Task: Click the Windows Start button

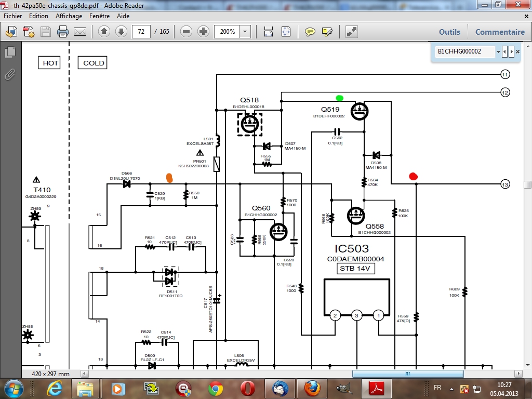Action: click(14, 389)
